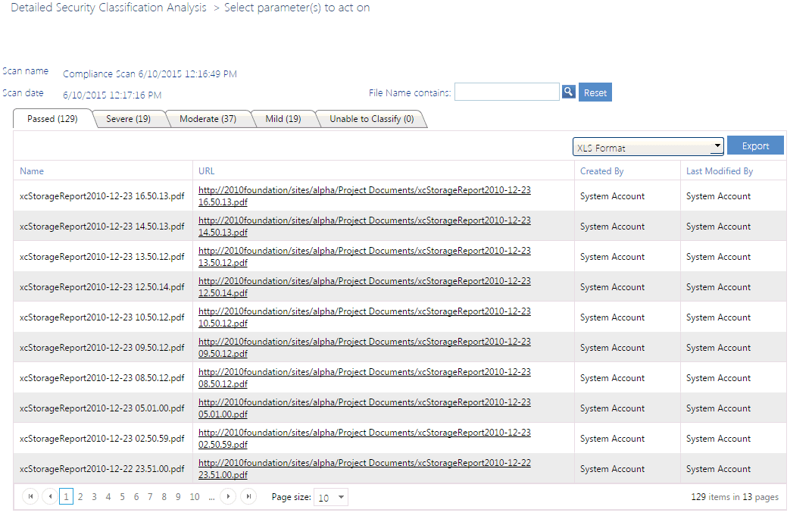
Task: Sort by Created By column header
Action: tap(601, 171)
